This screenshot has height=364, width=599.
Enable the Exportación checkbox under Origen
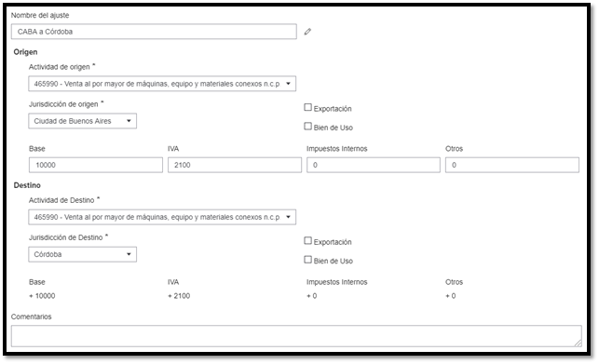(x=308, y=107)
